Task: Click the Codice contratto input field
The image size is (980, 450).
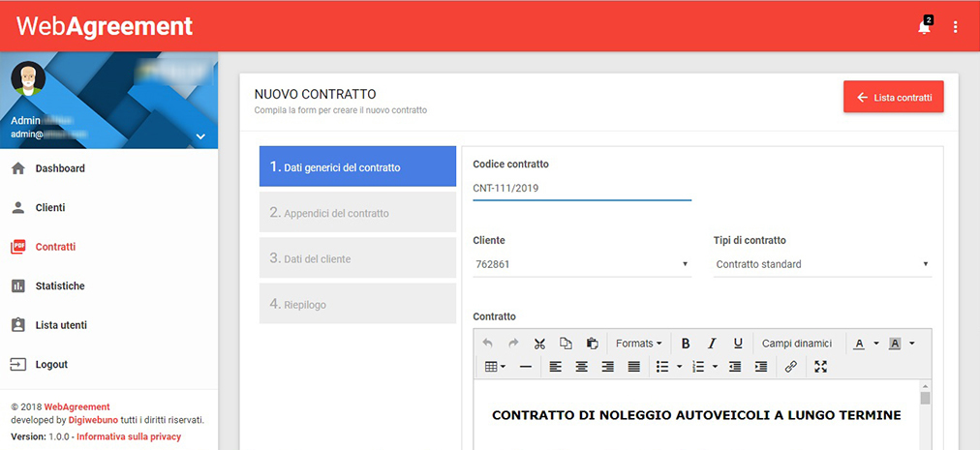Action: 581,189
